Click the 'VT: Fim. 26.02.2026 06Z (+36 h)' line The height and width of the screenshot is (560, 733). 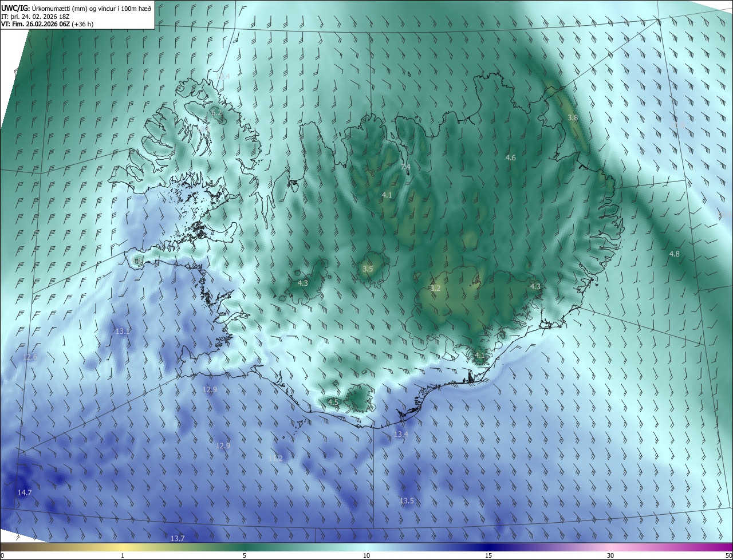[48, 24]
